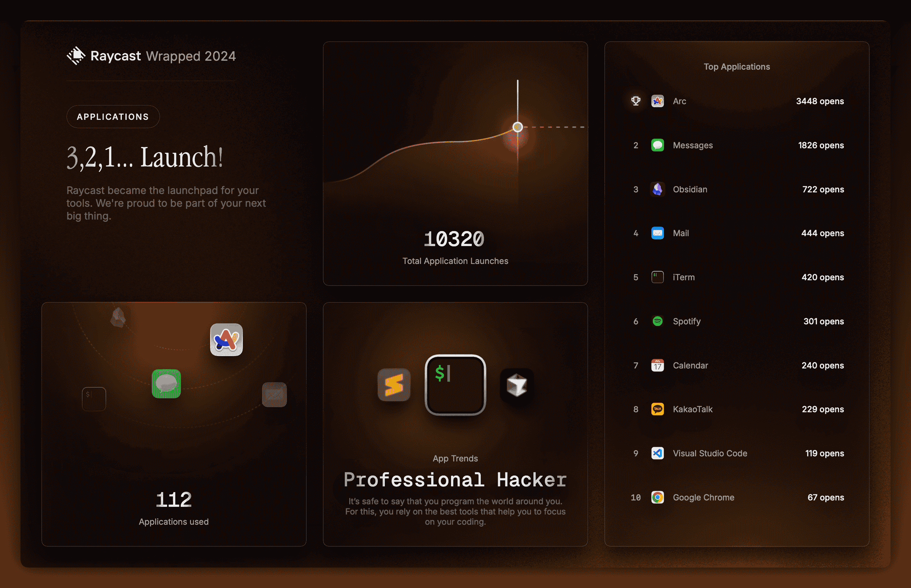Click the 10320 Total Application Launches number
Image resolution: width=911 pixels, height=588 pixels.
click(454, 240)
